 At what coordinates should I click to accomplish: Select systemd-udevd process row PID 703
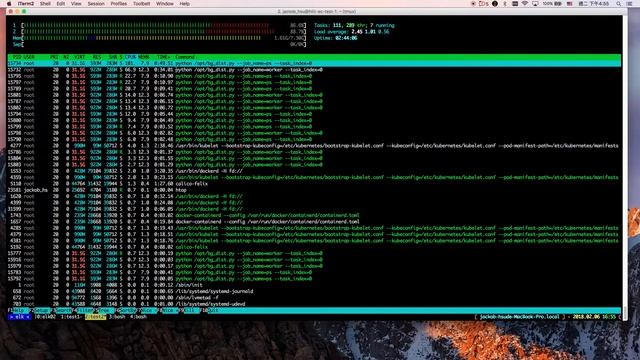point(314,304)
